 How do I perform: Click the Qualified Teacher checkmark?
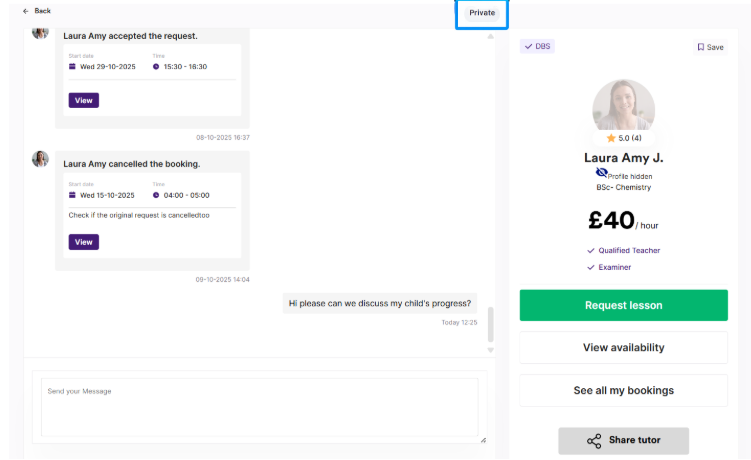coord(591,251)
